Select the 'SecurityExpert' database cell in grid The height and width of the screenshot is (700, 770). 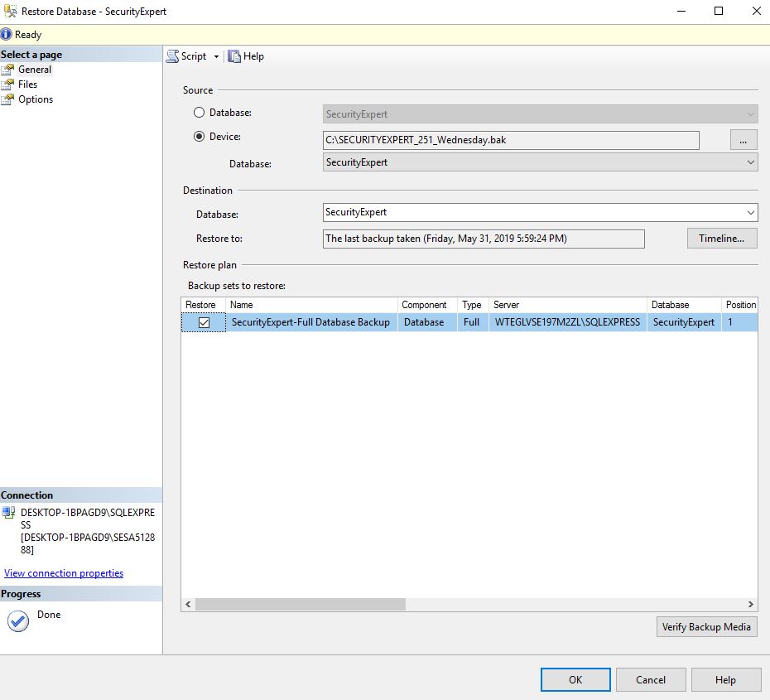[x=684, y=323]
